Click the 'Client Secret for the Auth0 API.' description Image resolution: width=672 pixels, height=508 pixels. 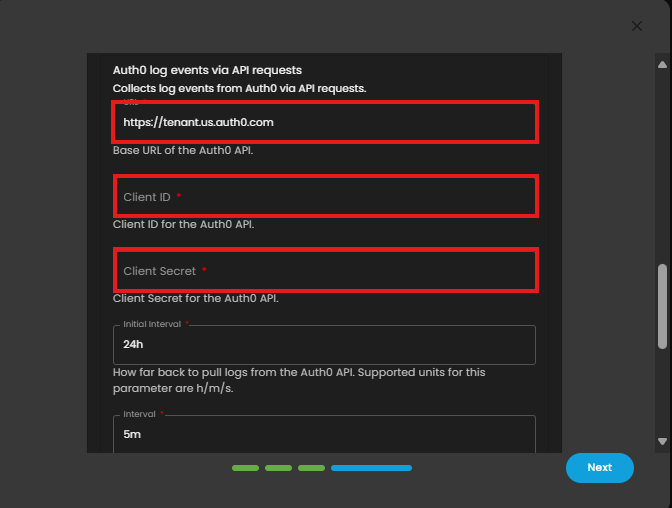point(196,298)
